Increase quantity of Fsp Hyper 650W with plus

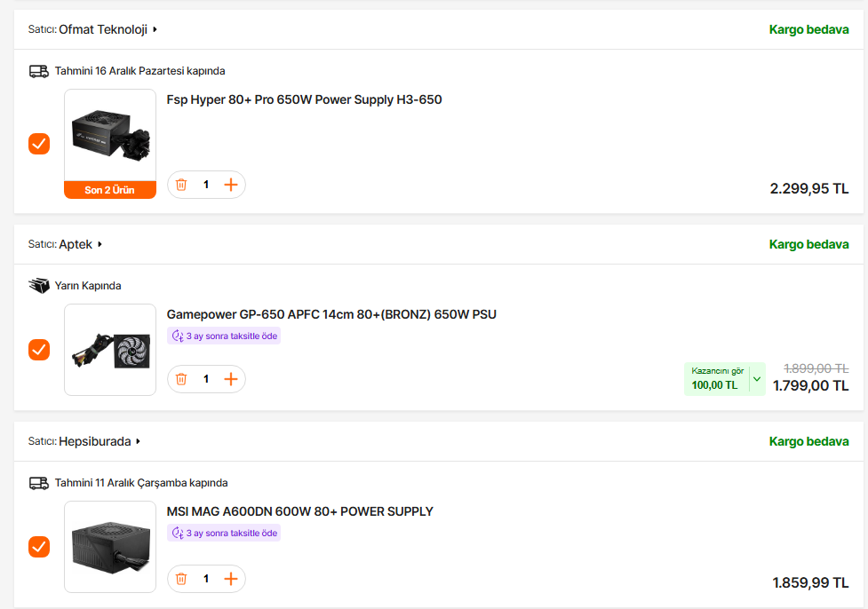pyautogui.click(x=231, y=185)
